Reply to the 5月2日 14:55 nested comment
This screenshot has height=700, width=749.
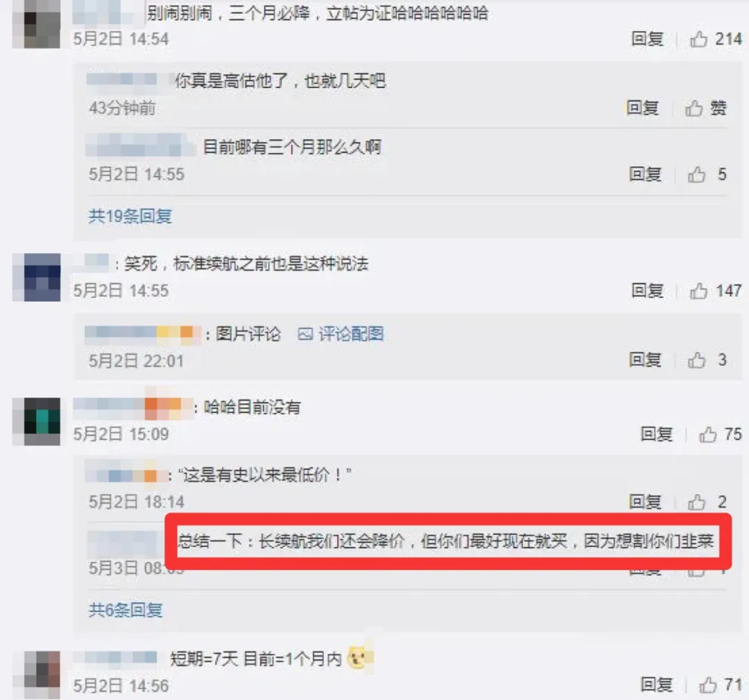(x=645, y=174)
